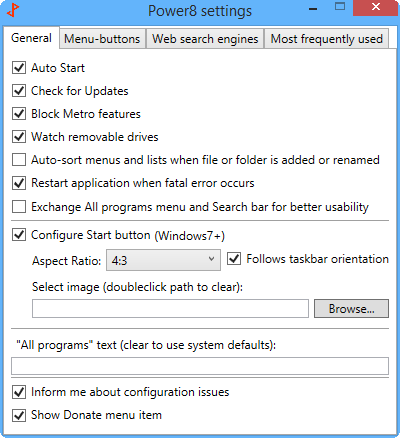This screenshot has height=438, width=400.
Task: Minimize the Power8 settings window
Action: (x=313, y=9)
